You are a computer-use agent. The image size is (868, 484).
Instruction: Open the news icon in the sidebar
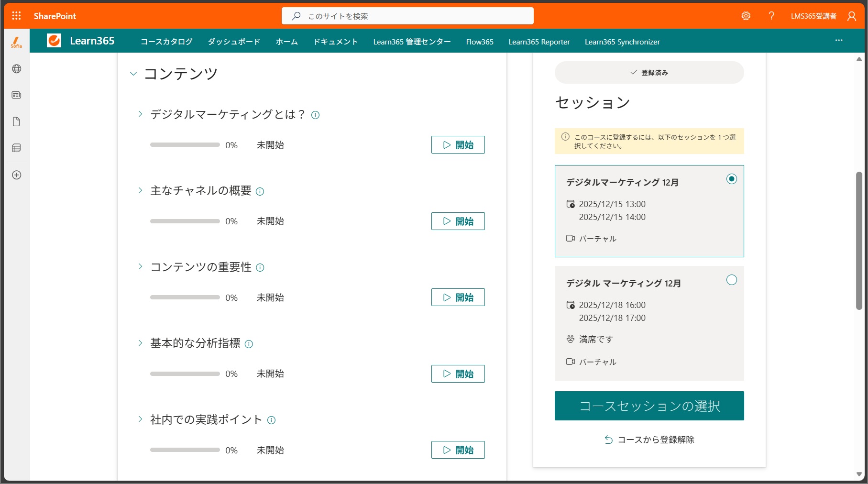[x=16, y=95]
